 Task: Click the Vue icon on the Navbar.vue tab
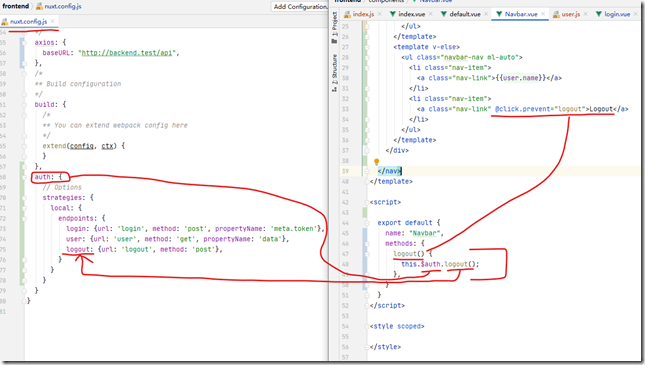(499, 14)
